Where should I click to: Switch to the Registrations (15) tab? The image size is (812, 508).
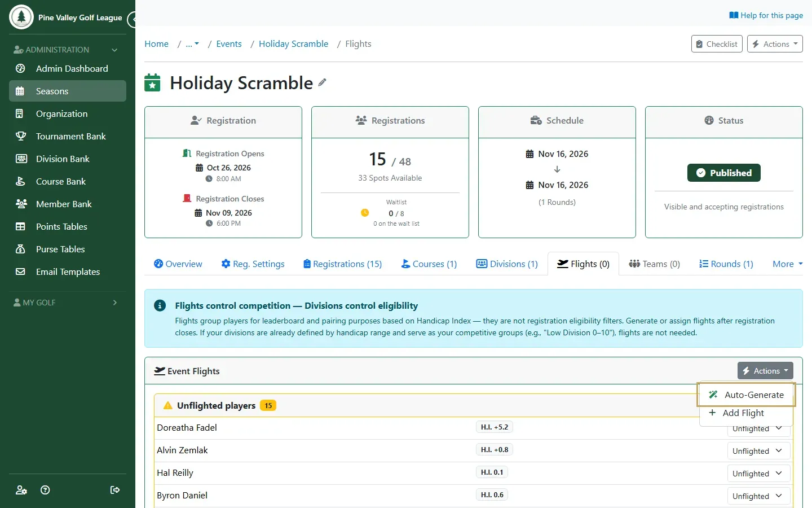tap(342, 264)
